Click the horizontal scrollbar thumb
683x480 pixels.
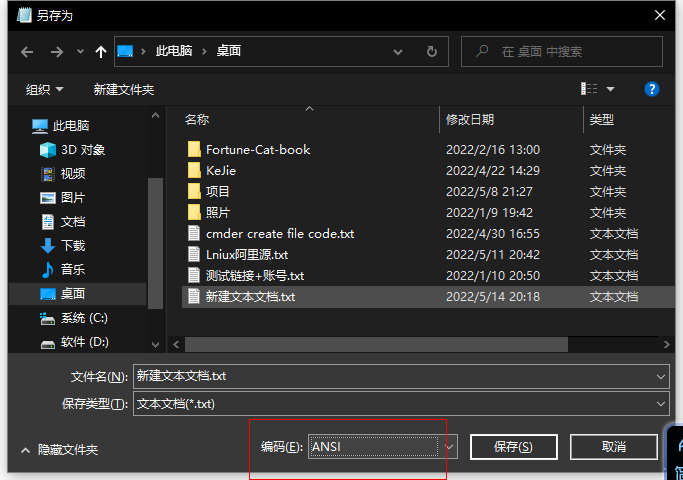(376, 345)
